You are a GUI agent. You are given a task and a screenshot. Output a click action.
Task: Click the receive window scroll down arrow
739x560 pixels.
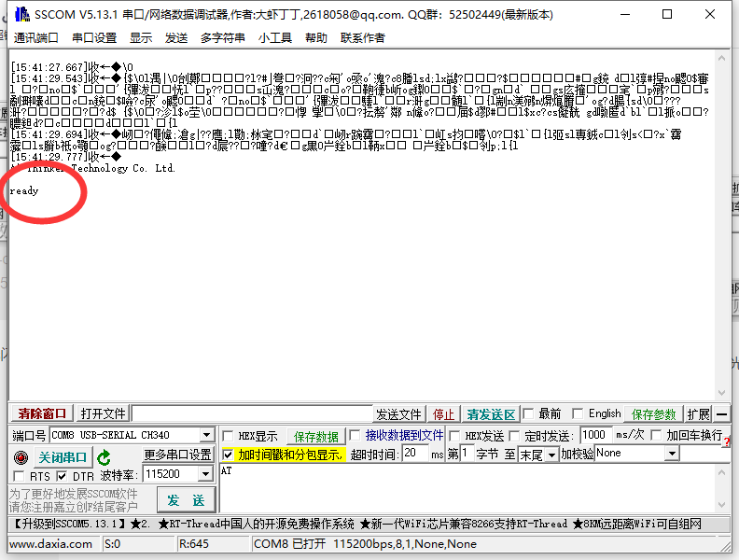tap(721, 393)
